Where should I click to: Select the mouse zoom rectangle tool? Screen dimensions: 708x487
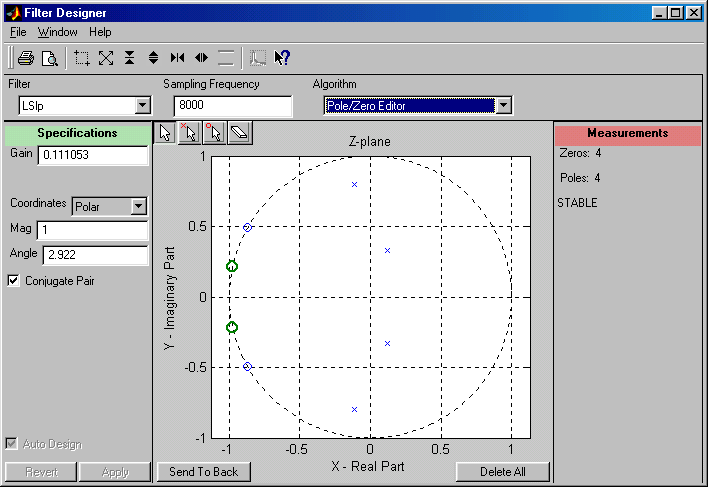coord(83,58)
